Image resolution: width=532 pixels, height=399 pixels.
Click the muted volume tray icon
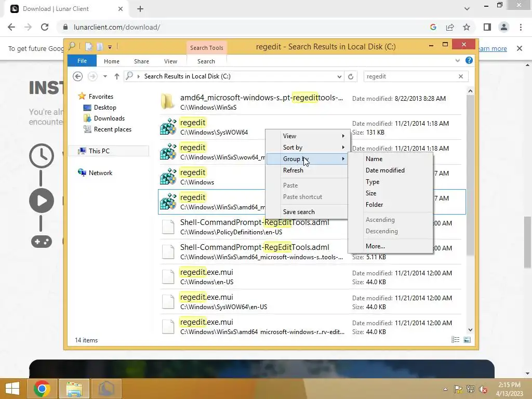pos(483,390)
